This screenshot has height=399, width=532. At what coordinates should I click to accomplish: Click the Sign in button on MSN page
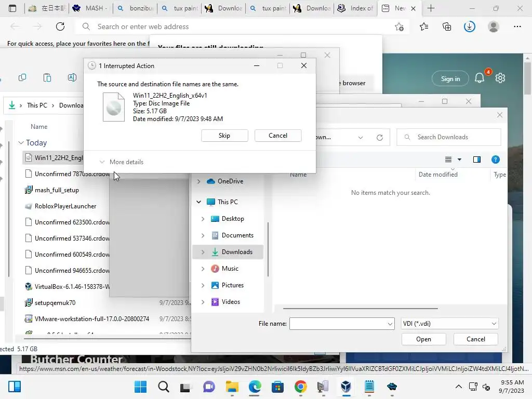click(x=450, y=79)
